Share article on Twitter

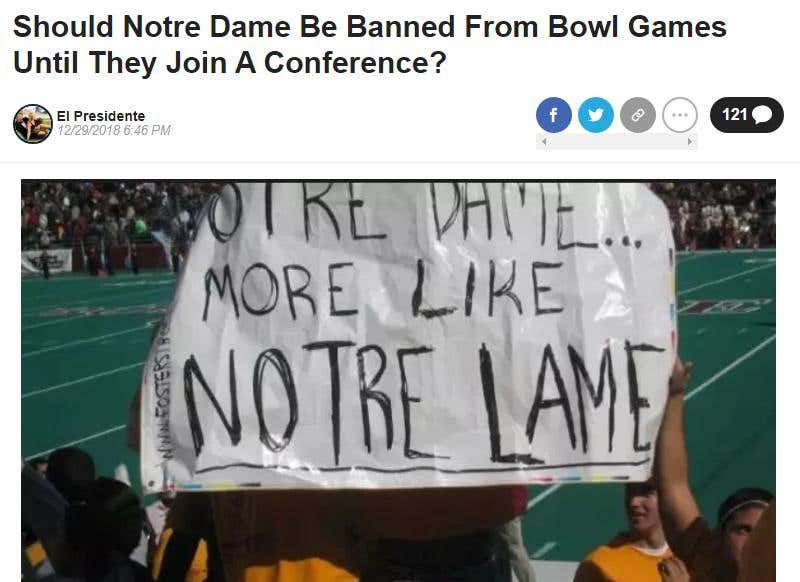tap(595, 115)
